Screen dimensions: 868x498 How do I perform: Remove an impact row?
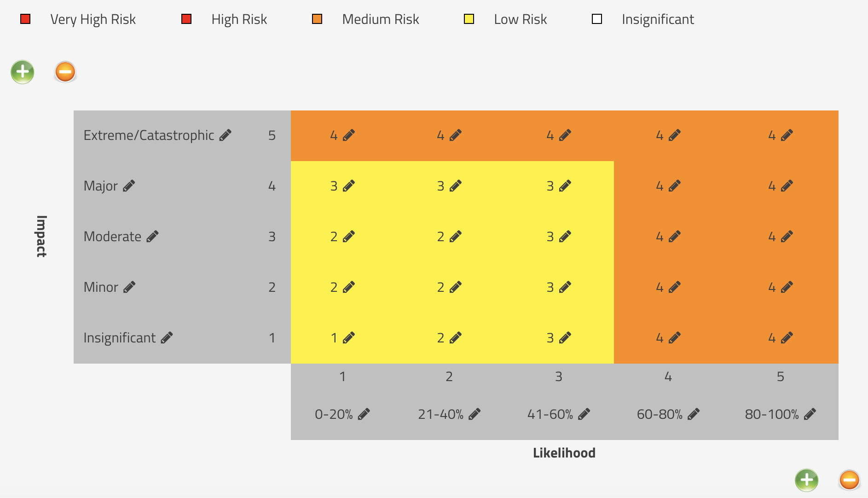tap(64, 72)
